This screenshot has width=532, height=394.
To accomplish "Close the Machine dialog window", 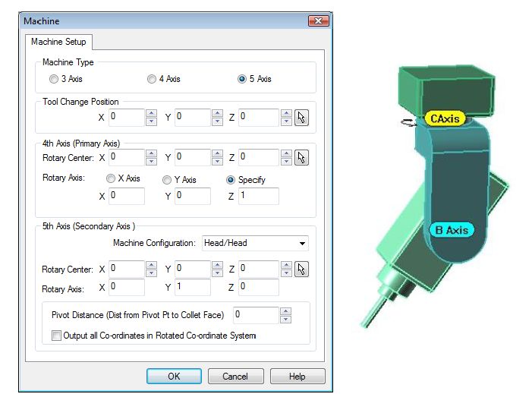I will [x=316, y=20].
